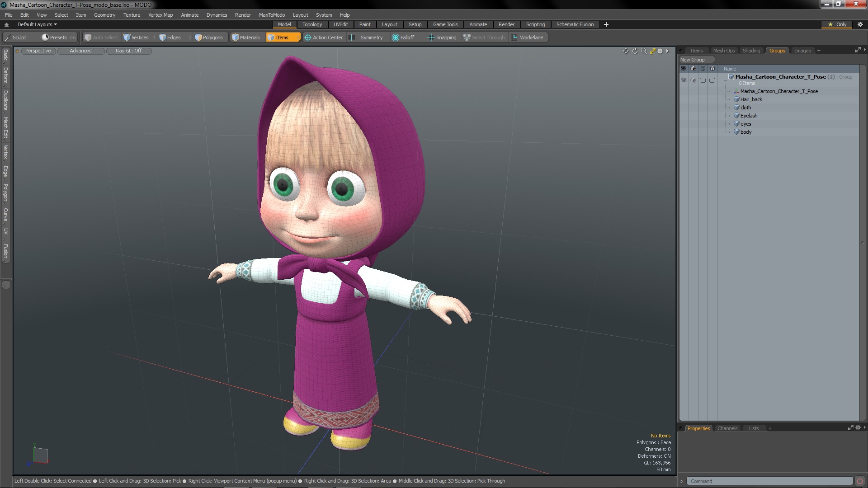The image size is (868, 488).
Task: Toggle the Only star option
Action: click(x=837, y=24)
